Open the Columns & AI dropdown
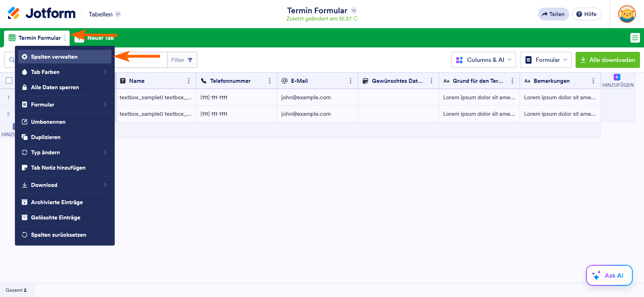Image resolution: width=644 pixels, height=297 pixels. (x=483, y=60)
